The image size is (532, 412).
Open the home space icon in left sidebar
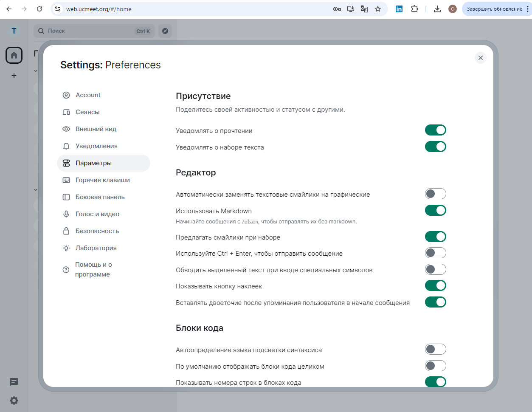click(x=14, y=55)
